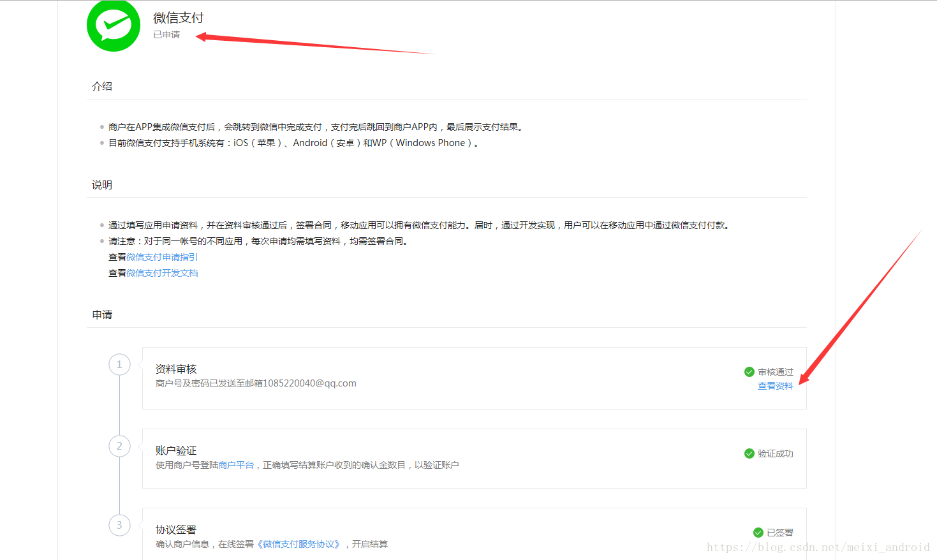The width and height of the screenshot is (937, 560).
Task: Click the email address 1085220040@qq.com text
Action: (309, 383)
